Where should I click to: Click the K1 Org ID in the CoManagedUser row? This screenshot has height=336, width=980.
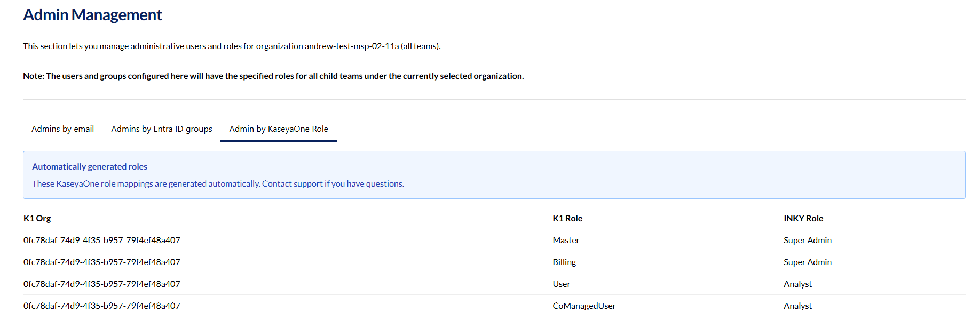(102, 306)
